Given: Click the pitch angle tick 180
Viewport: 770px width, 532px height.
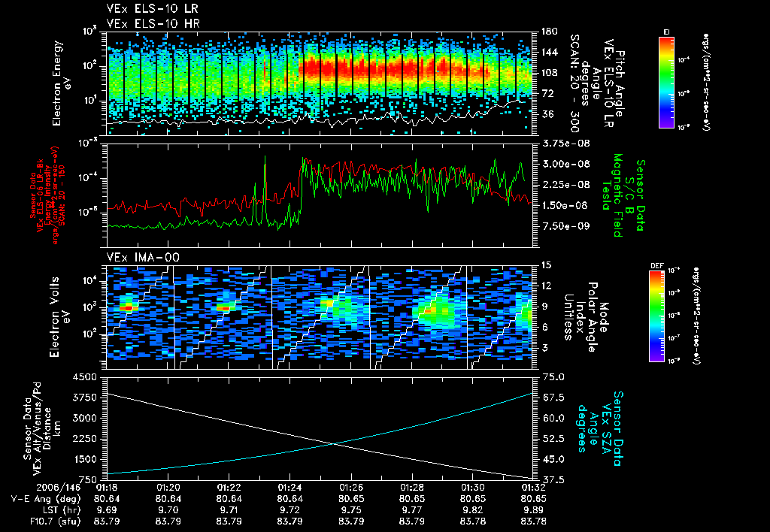Looking at the screenshot, I should [x=549, y=32].
